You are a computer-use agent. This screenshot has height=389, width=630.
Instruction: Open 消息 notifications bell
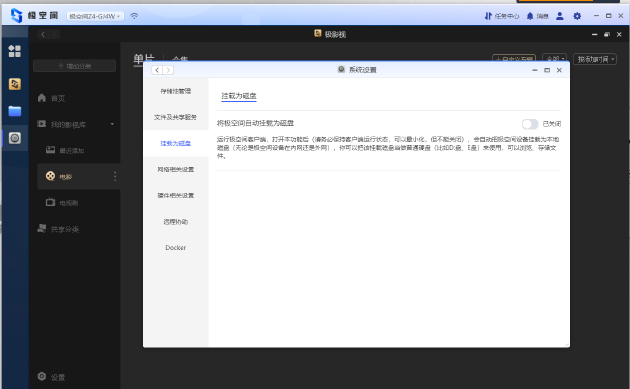[x=538, y=16]
